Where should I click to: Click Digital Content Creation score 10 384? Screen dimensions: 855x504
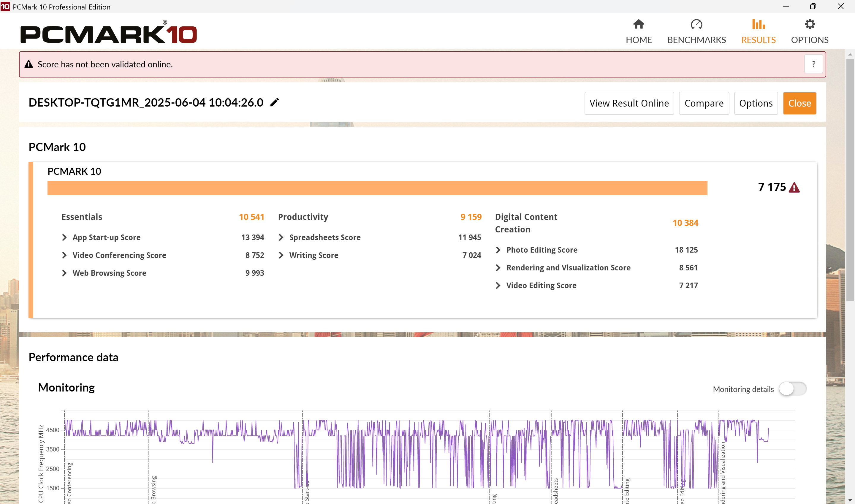pyautogui.click(x=685, y=223)
